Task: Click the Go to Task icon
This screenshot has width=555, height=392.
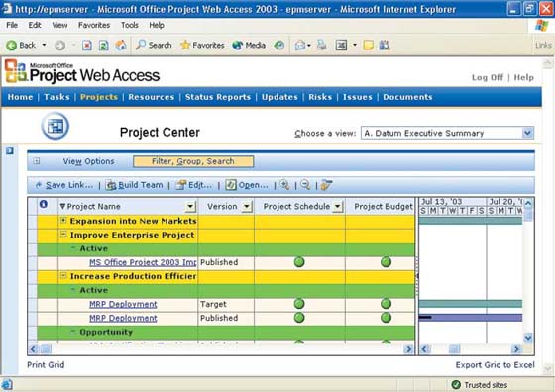Action: tap(326, 185)
